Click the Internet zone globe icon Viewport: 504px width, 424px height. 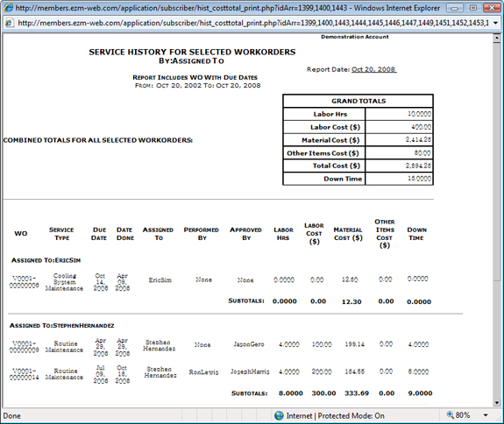(x=279, y=415)
